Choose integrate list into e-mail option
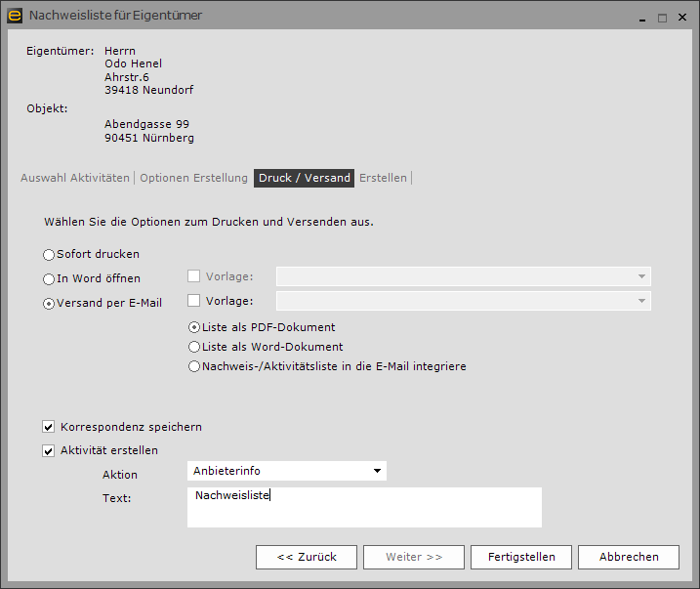The height and width of the screenshot is (589, 700). [194, 366]
